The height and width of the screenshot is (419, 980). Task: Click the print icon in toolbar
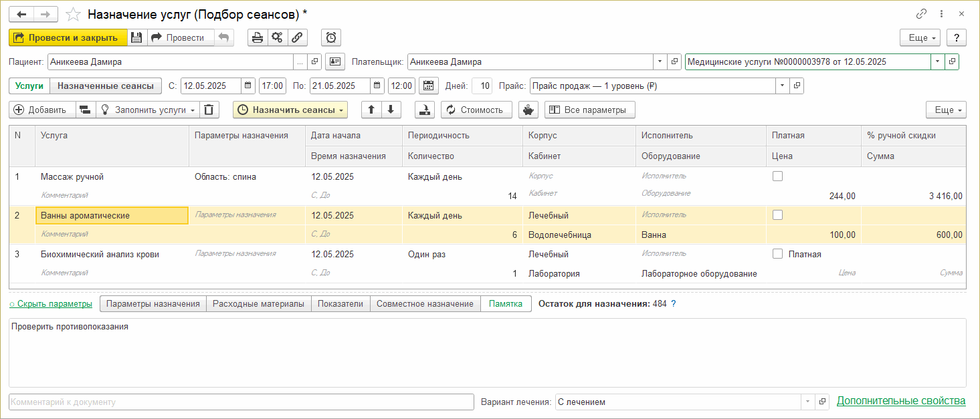click(x=258, y=37)
